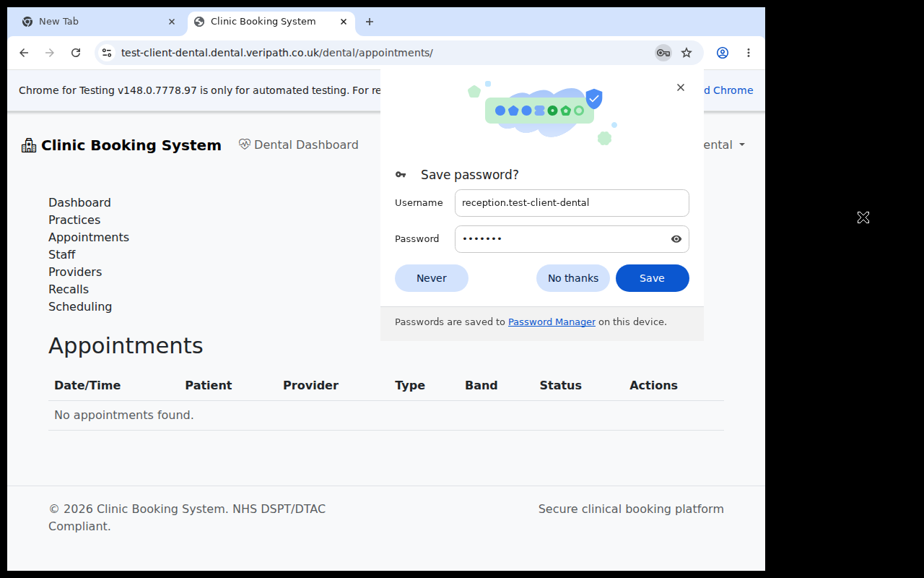Image resolution: width=924 pixels, height=578 pixels.
Task: Open the Dental Dashboard nav link
Action: (298, 144)
